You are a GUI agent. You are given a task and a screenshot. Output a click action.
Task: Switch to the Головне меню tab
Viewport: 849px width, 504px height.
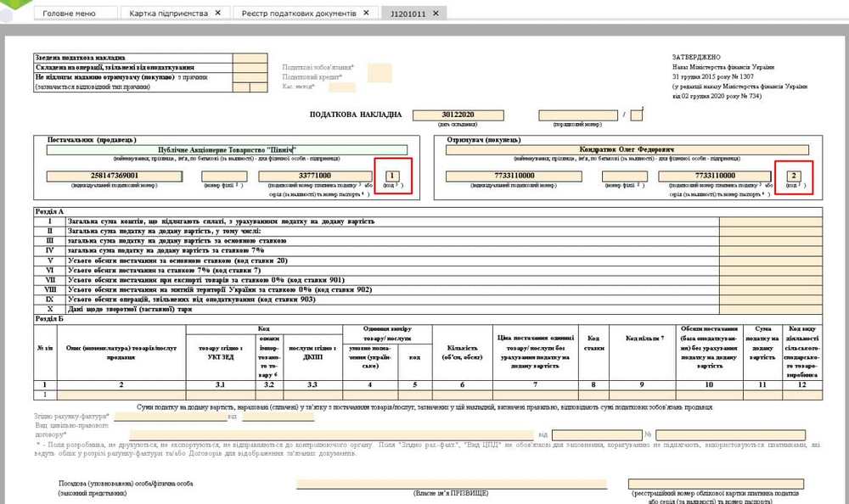[x=69, y=14]
